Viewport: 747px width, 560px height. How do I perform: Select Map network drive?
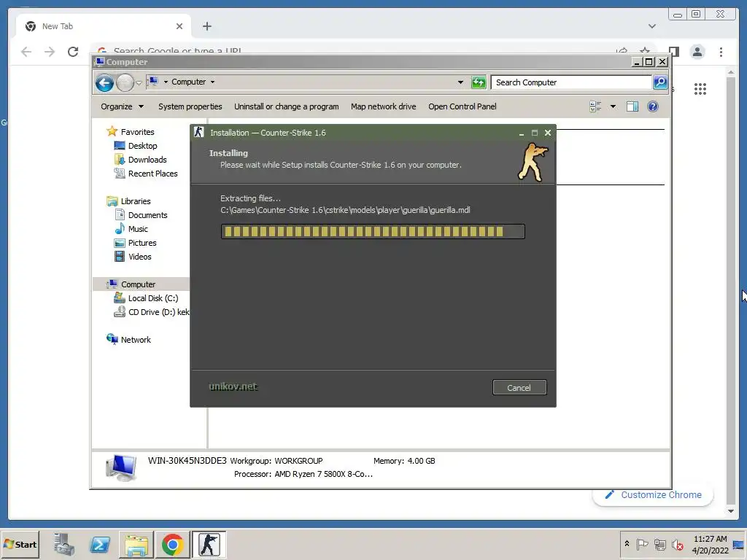coord(384,106)
